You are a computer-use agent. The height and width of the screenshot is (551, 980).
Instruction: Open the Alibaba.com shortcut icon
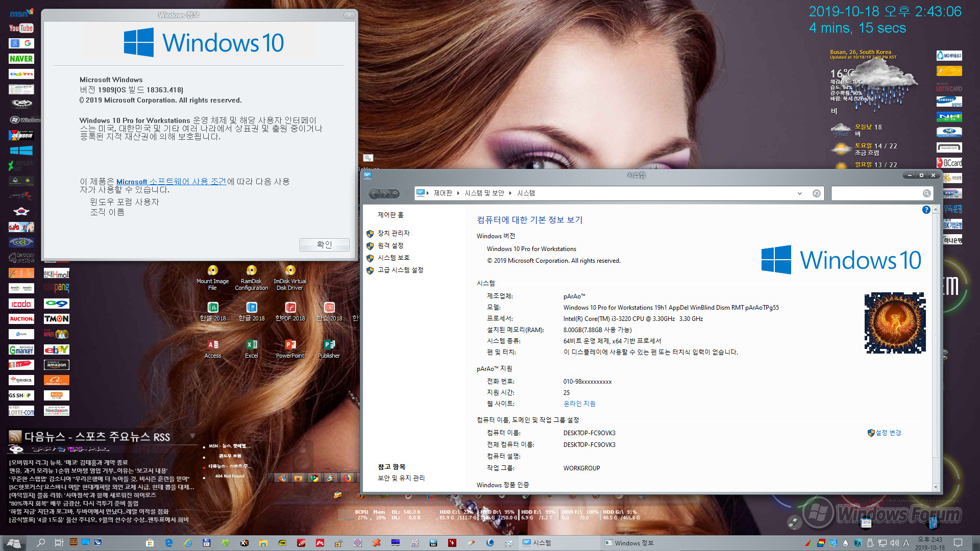tap(57, 380)
